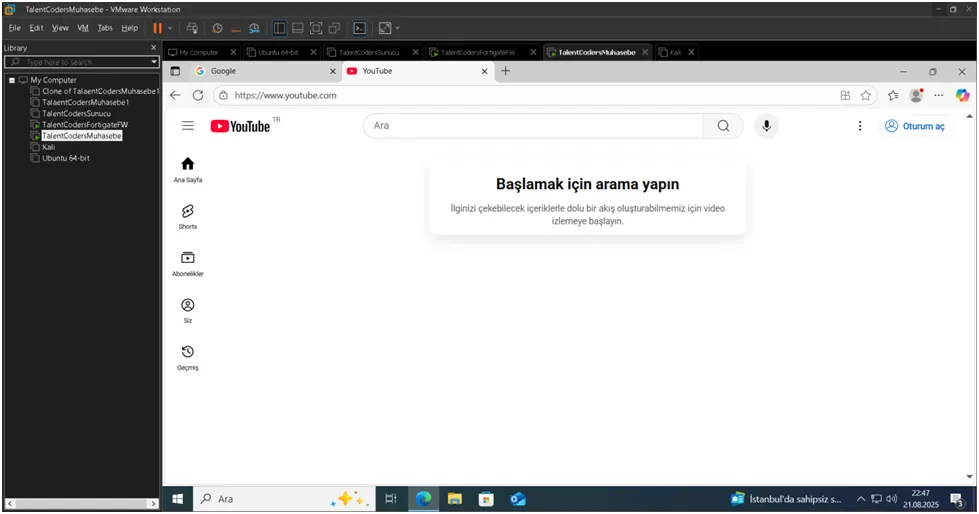This screenshot has width=979, height=514.
Task: Add this page to favorites
Action: tap(865, 96)
